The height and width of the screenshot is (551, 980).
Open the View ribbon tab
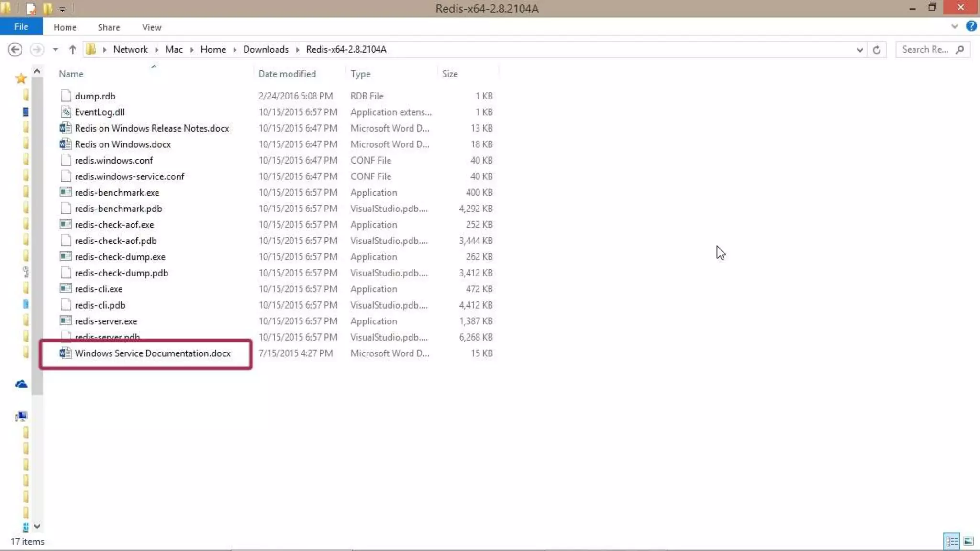tap(151, 27)
